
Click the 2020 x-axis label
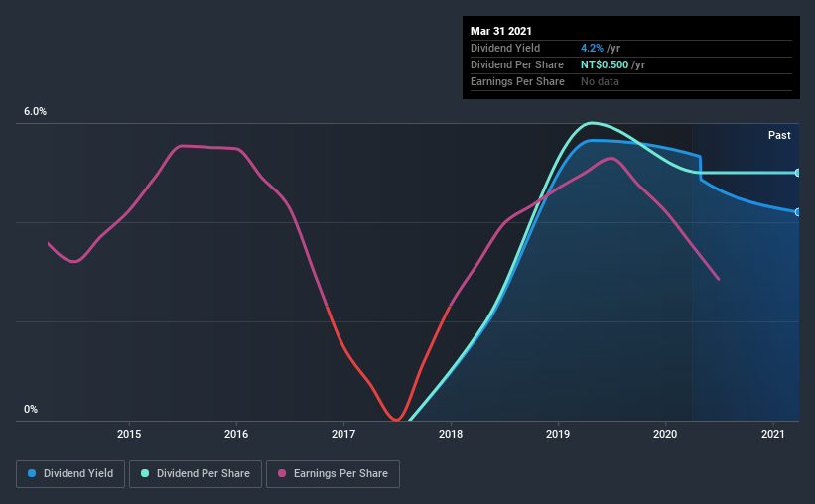[665, 434]
